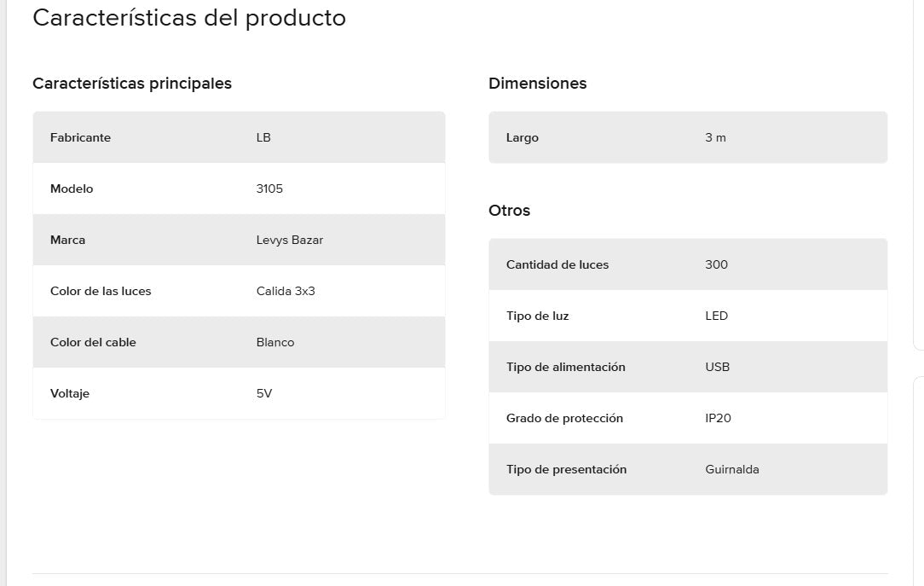Click the Voltaje value 5V
The width and height of the screenshot is (924, 586).
(264, 393)
